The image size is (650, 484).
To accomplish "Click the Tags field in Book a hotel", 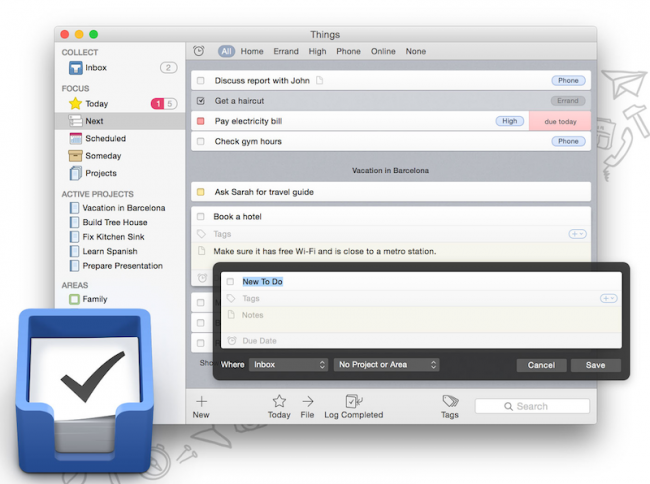I will click(390, 234).
